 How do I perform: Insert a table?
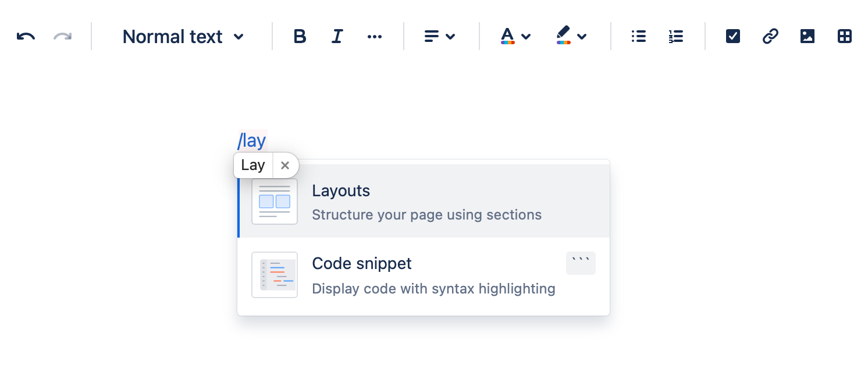coord(845,37)
